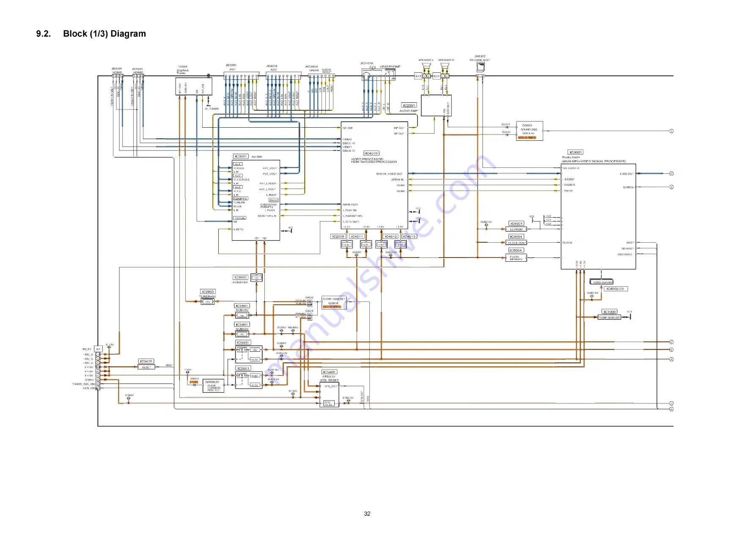Click the page number 32
The image size is (756, 534).
coord(367,514)
